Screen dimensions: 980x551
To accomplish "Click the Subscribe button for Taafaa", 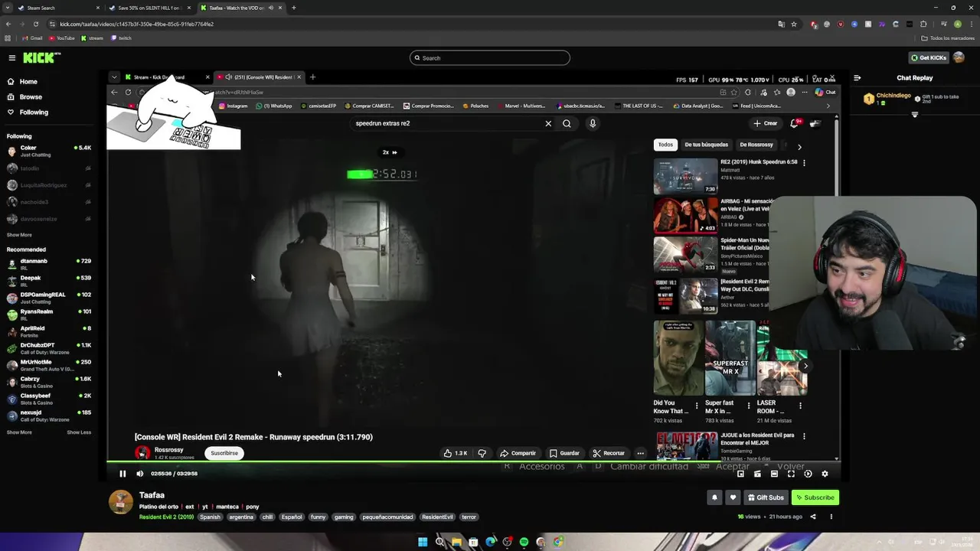I will pos(815,497).
